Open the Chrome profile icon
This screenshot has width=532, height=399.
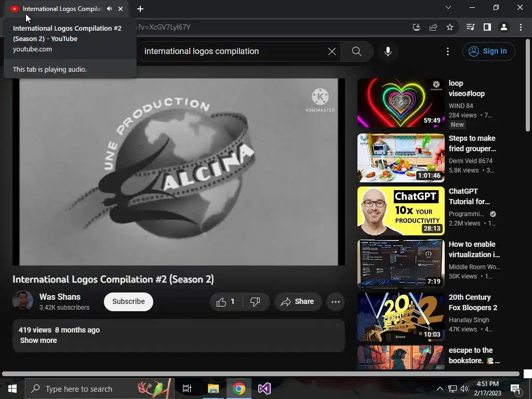click(x=504, y=27)
